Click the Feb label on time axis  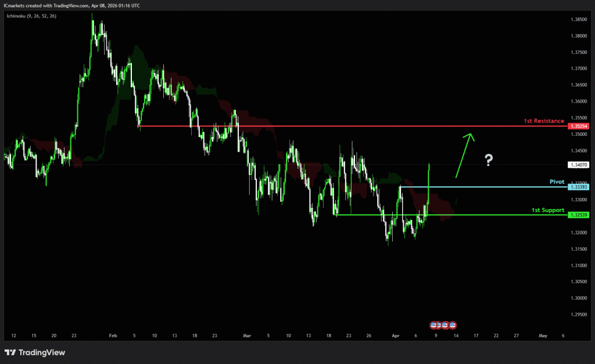pyautogui.click(x=113, y=336)
